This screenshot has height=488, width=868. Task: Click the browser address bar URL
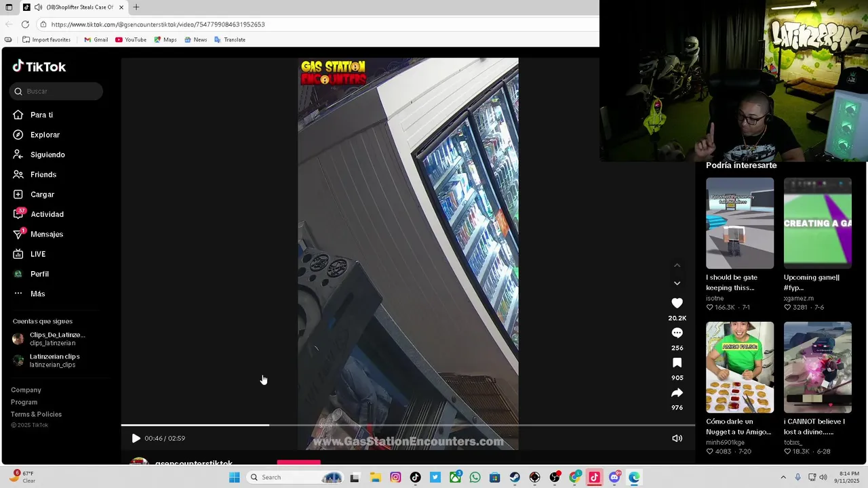click(x=158, y=24)
